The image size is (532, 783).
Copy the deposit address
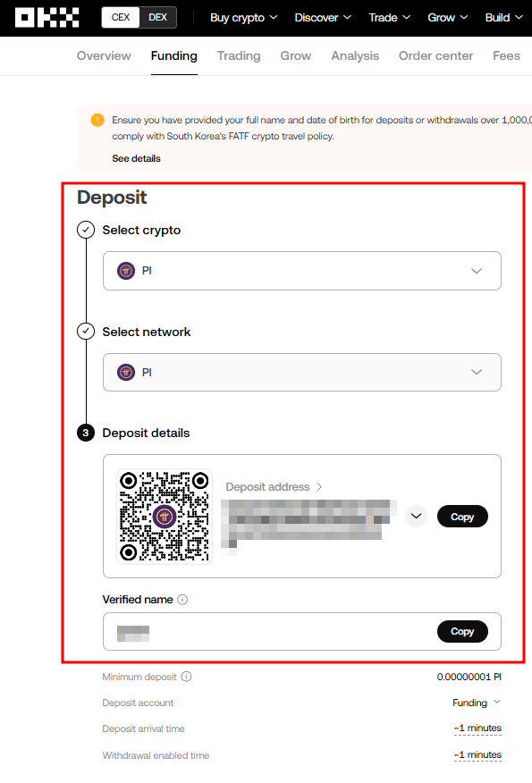coord(462,516)
